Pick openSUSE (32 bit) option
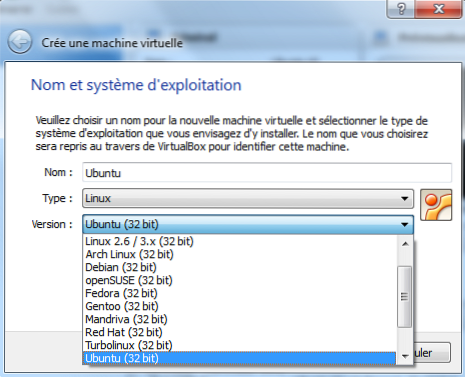 [240, 280]
